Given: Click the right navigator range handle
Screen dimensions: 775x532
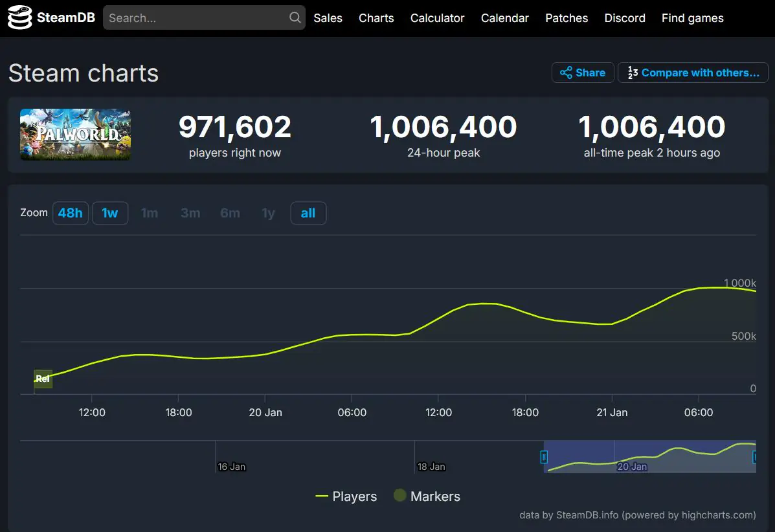Looking at the screenshot, I should pos(754,457).
